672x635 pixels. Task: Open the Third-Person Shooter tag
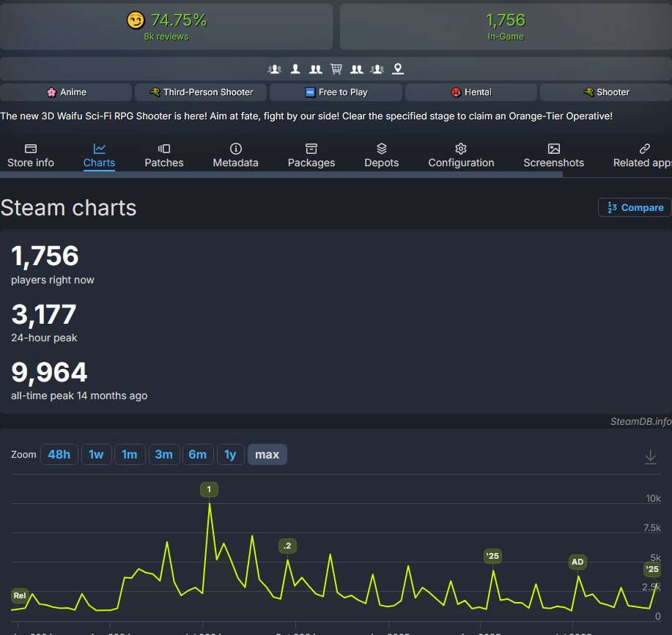click(202, 92)
